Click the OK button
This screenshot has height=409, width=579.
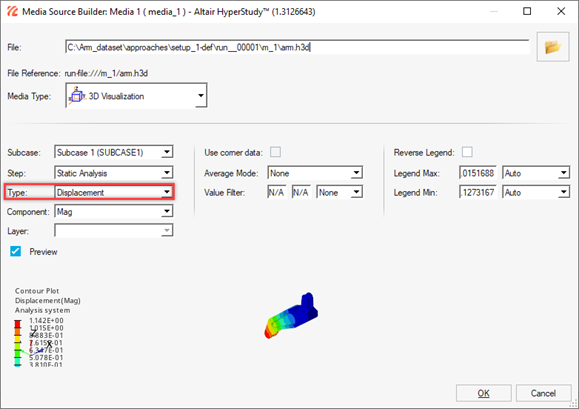tap(483, 393)
